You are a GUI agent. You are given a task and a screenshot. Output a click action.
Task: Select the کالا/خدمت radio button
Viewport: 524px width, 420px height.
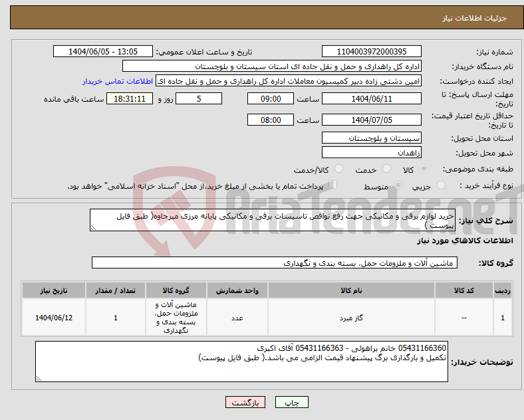click(x=339, y=169)
